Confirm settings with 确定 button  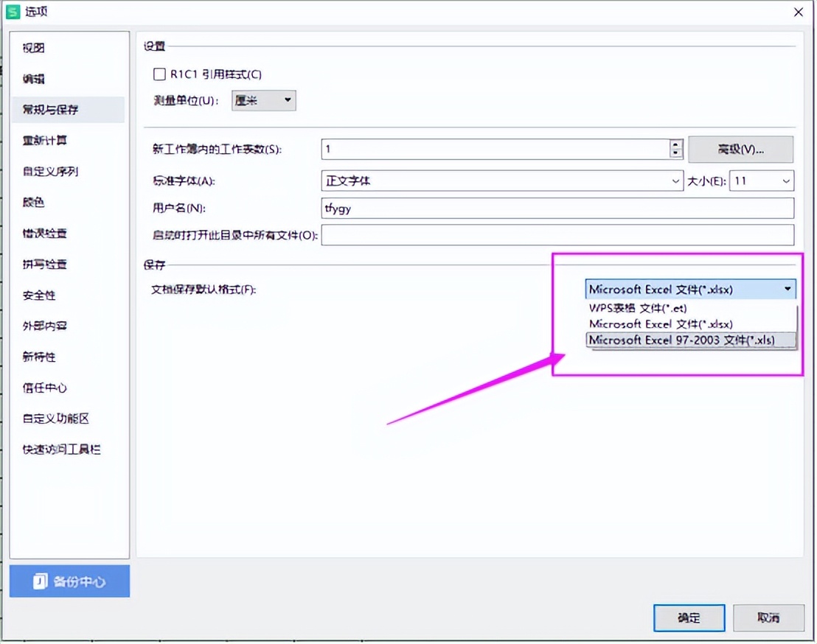(x=689, y=618)
